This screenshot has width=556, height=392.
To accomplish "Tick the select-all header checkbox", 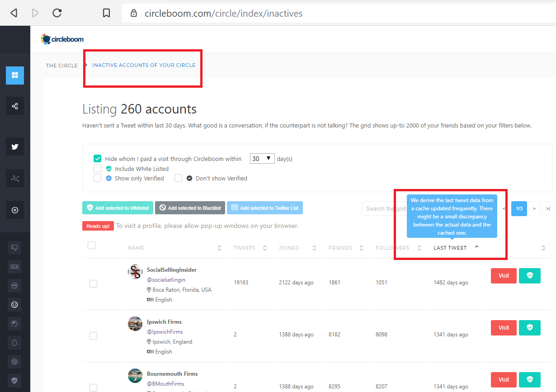I will click(x=91, y=246).
